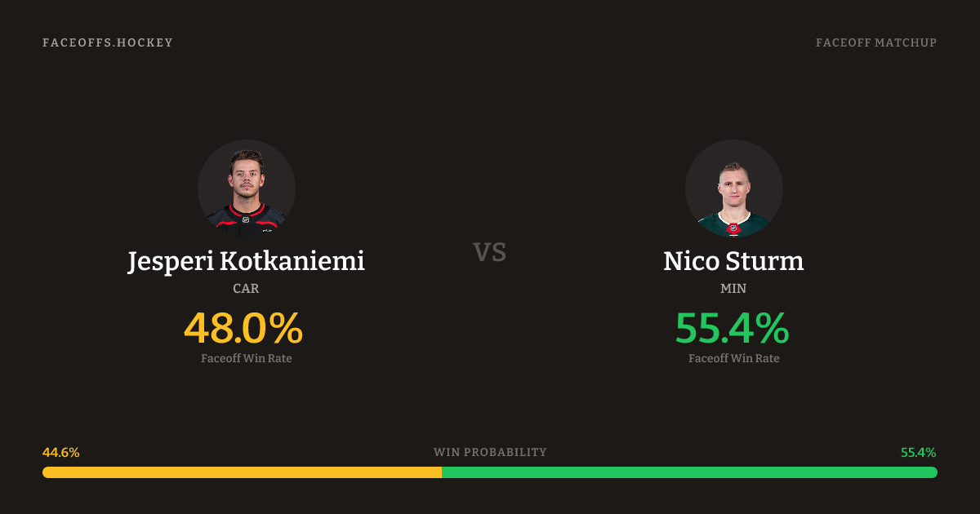Image resolution: width=980 pixels, height=514 pixels.
Task: Click the small 55.4% label above bar
Action: 918,452
